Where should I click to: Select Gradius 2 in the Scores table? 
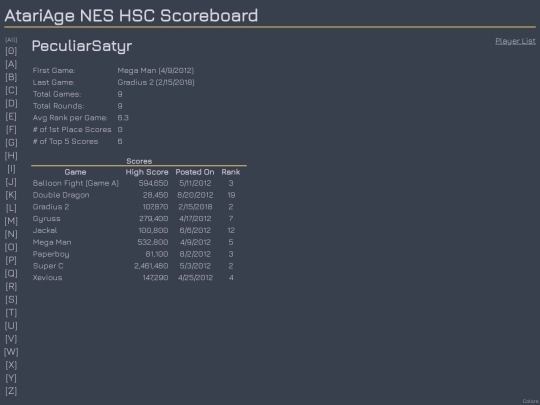coord(51,207)
